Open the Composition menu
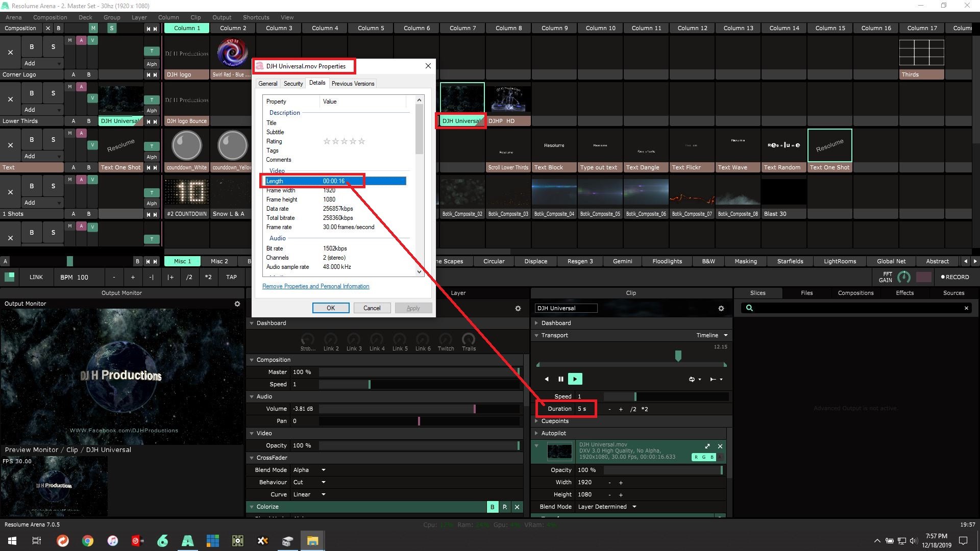The image size is (980, 551). click(x=50, y=17)
